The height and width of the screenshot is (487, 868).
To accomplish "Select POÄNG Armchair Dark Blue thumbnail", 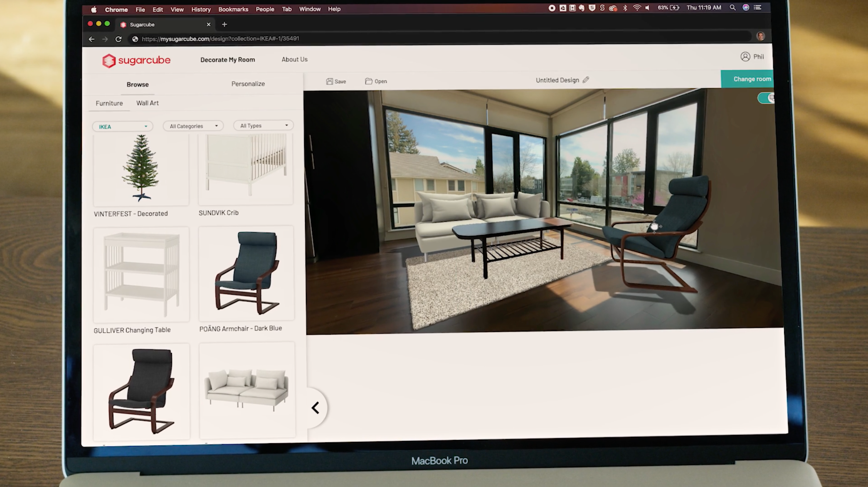I will point(246,273).
